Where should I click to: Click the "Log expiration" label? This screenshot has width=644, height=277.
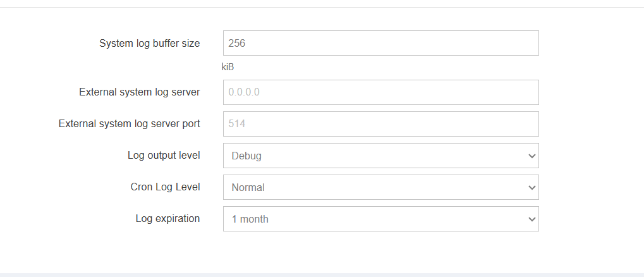pyautogui.click(x=167, y=219)
